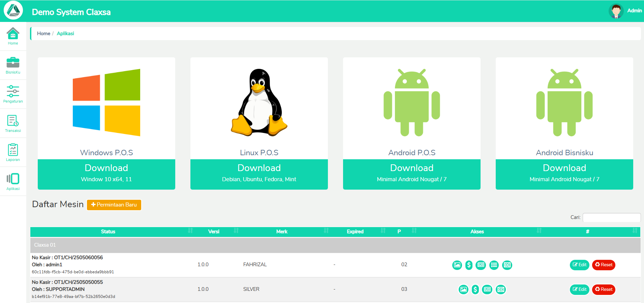
Task: Open the Admin user menu label
Action: click(634, 10)
